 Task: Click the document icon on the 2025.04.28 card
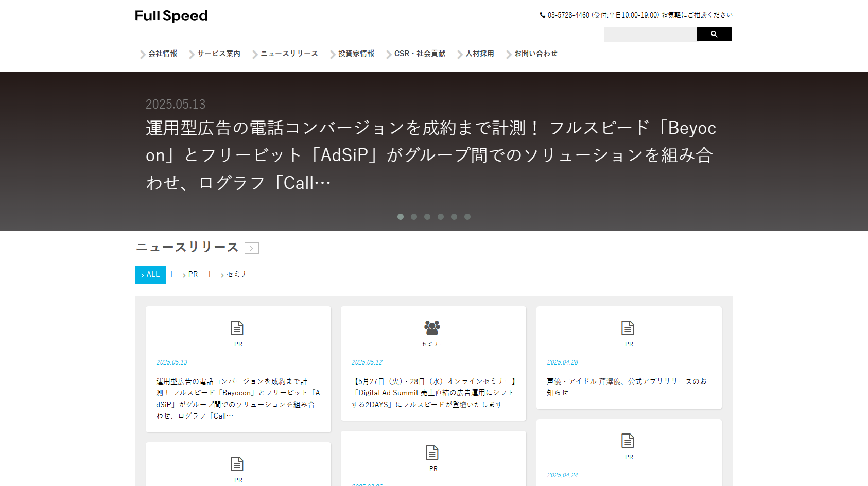point(628,328)
